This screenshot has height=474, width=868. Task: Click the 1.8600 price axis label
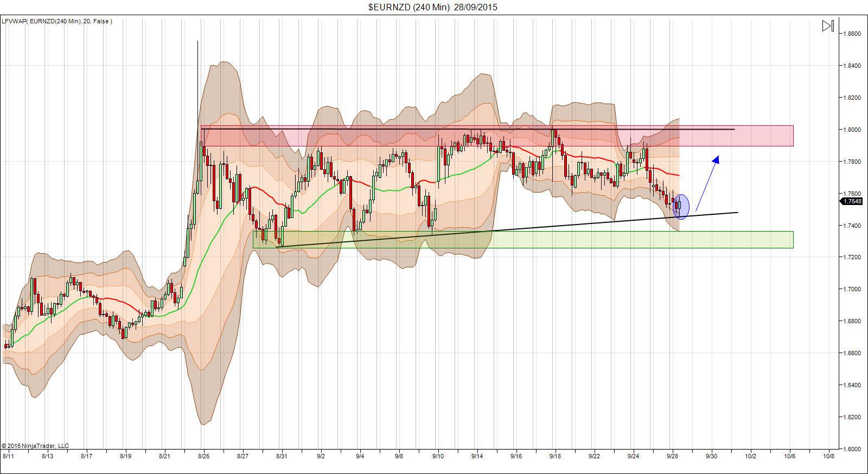[852, 34]
